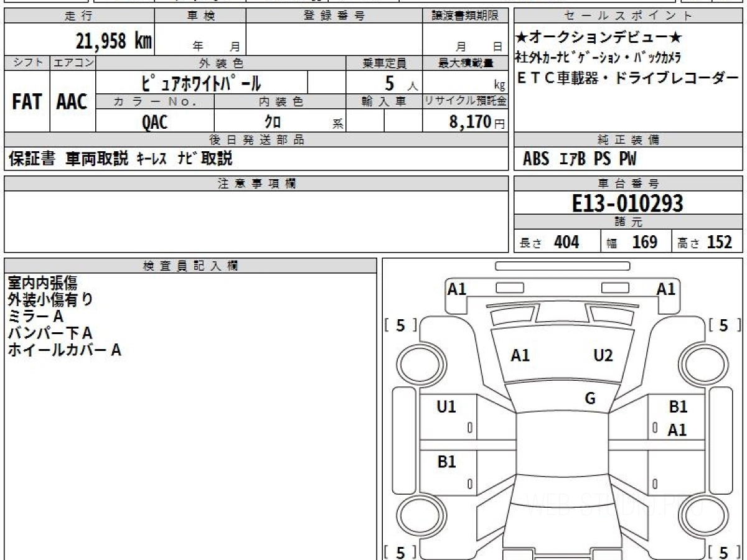Click the ETC車載器・ドライブレコーダー line
Viewport: 747px width, 560px height.
point(629,78)
